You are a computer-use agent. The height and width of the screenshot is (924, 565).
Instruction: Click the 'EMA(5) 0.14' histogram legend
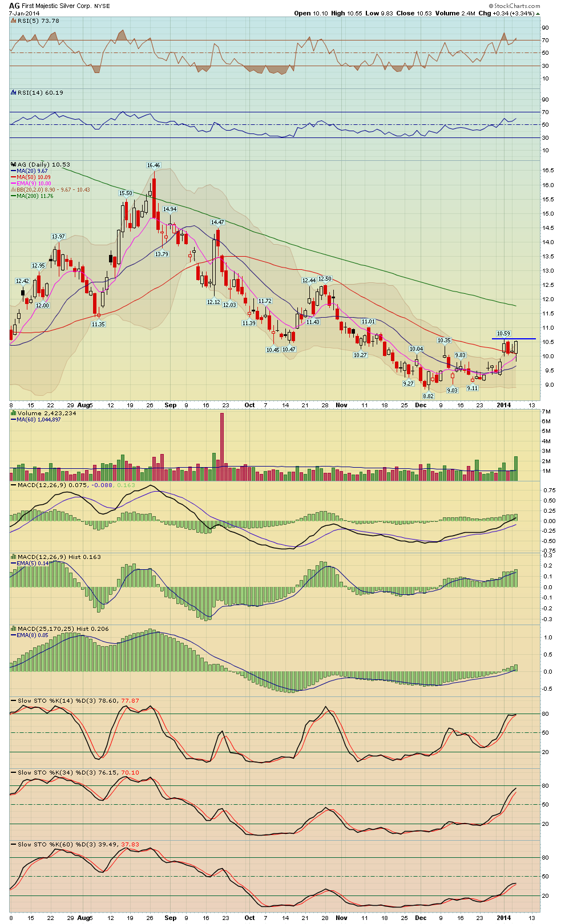click(x=32, y=563)
